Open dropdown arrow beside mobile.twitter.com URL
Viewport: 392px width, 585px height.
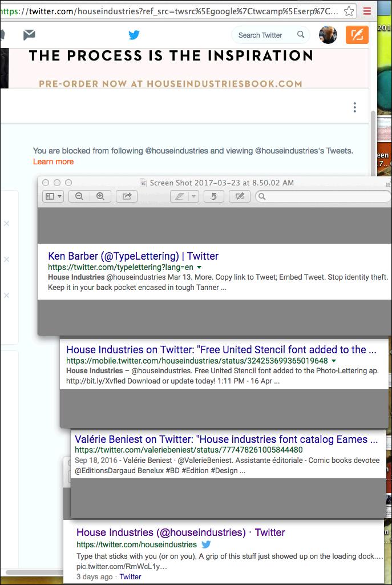point(333,361)
